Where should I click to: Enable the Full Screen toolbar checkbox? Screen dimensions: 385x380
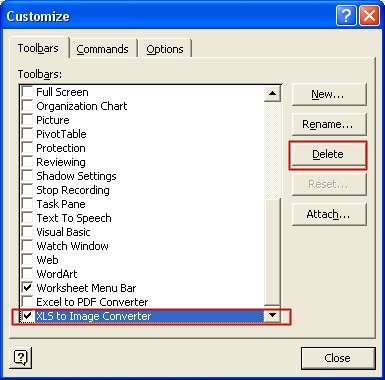tap(27, 92)
